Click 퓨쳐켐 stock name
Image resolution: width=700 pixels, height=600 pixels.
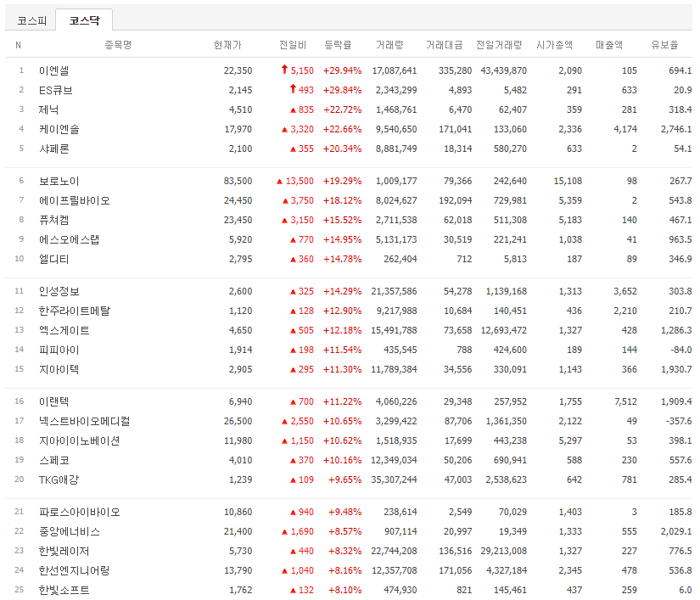54,220
